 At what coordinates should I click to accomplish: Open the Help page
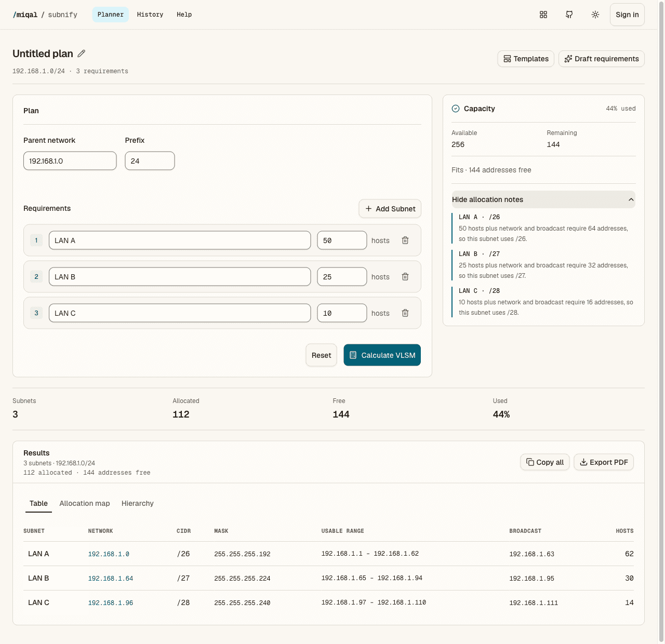pyautogui.click(x=184, y=15)
